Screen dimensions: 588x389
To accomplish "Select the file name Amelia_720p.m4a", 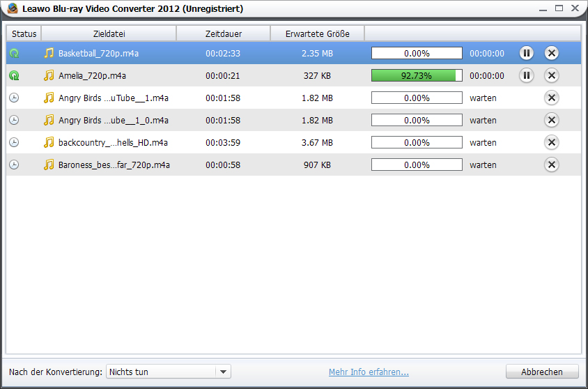I will (92, 75).
